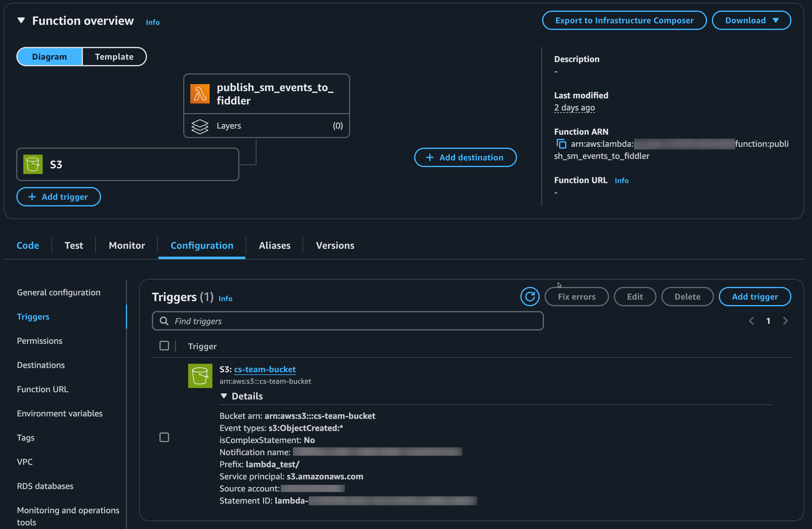Open the cs-team-bucket link
The width and height of the screenshot is (812, 529).
[265, 369]
